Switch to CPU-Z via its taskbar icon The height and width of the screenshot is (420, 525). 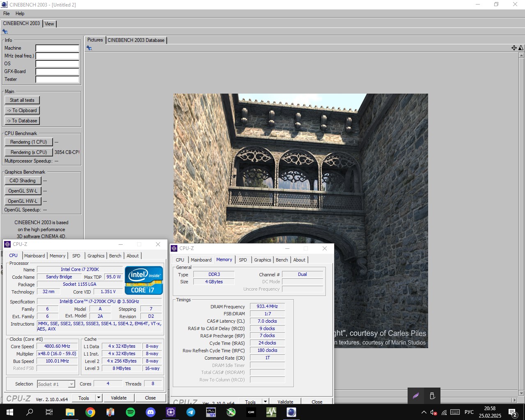[171, 412]
